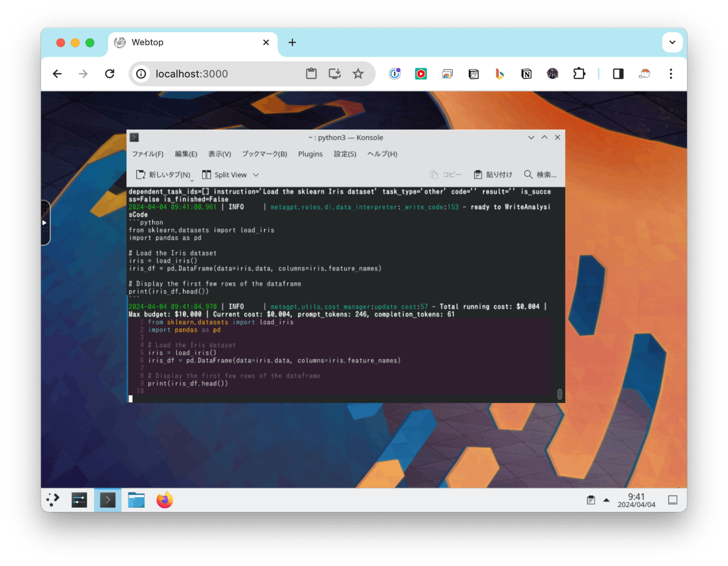The width and height of the screenshot is (728, 566).
Task: Click the 貼り付け paste button
Action: 493,175
